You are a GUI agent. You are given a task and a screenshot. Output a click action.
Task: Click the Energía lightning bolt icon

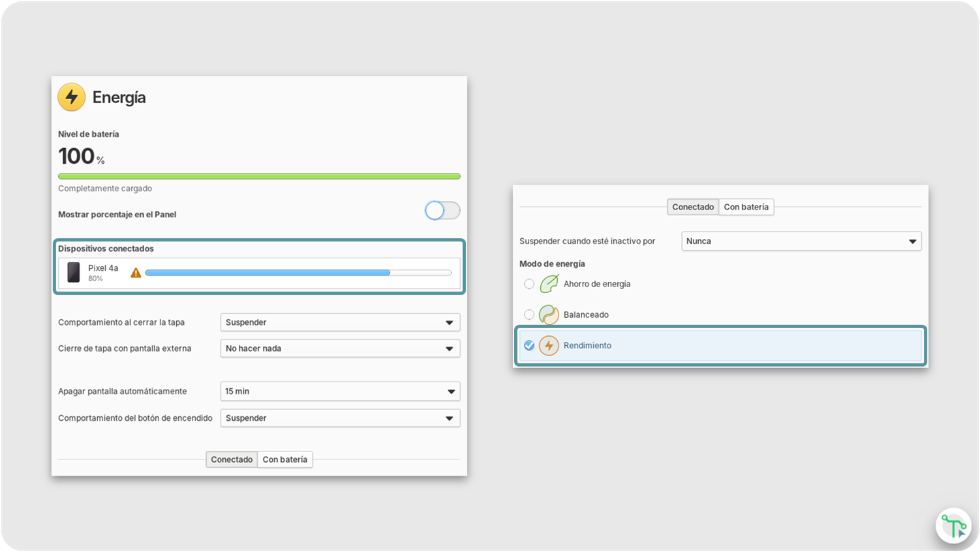72,97
